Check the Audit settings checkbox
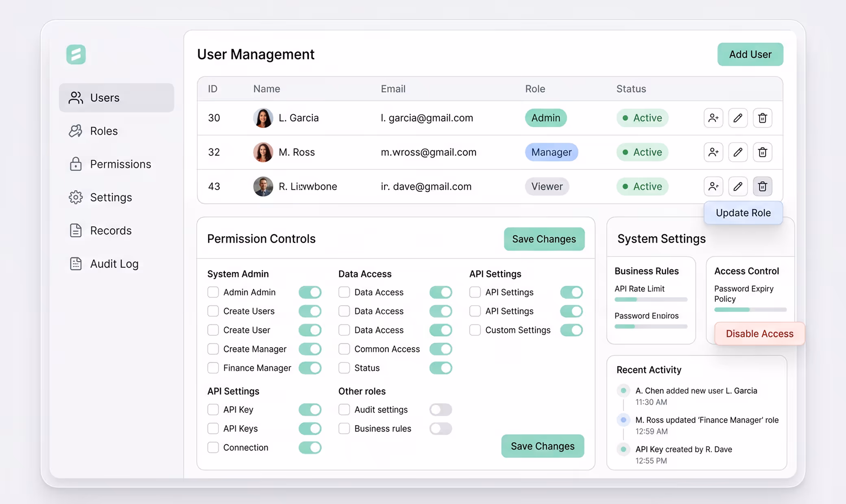846x504 pixels. [344, 409]
